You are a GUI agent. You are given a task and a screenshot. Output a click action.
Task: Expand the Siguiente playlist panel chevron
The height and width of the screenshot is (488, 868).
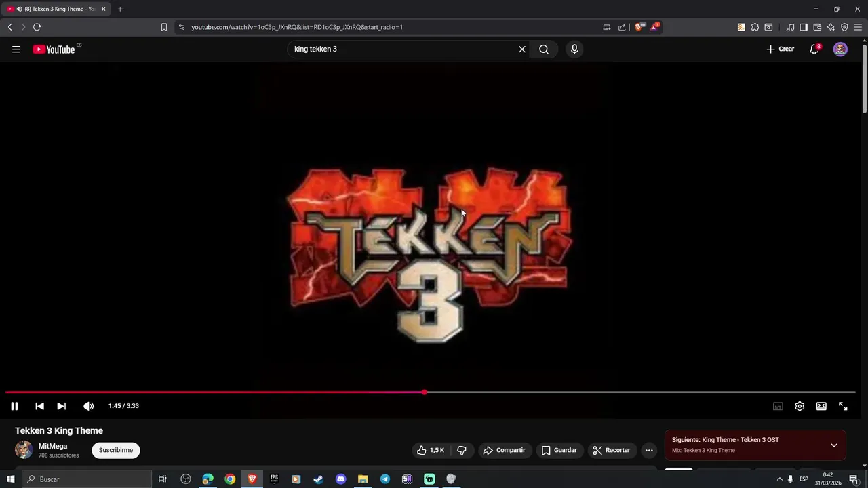(x=834, y=445)
